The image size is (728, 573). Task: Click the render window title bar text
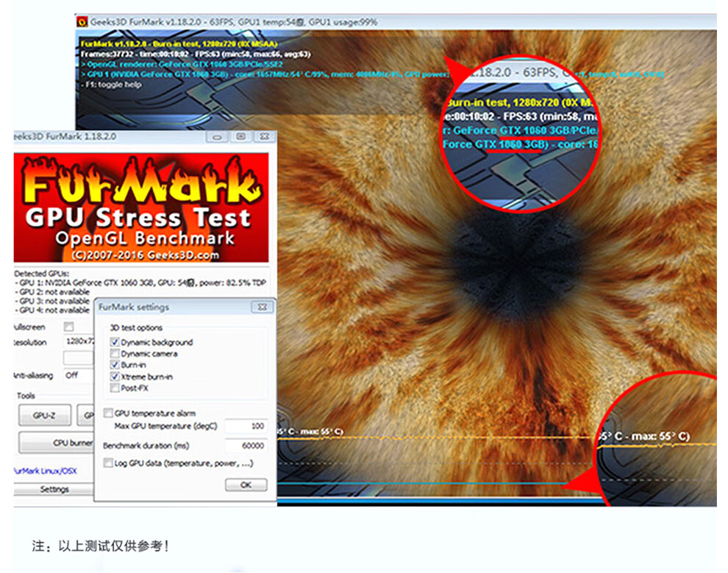pyautogui.click(x=234, y=22)
